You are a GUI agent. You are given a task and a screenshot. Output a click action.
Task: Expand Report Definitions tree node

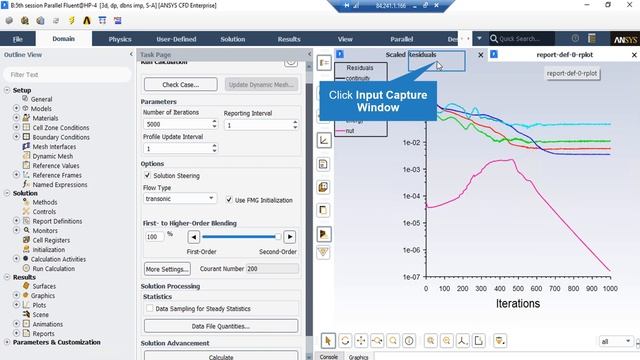pyautogui.click(x=16, y=221)
